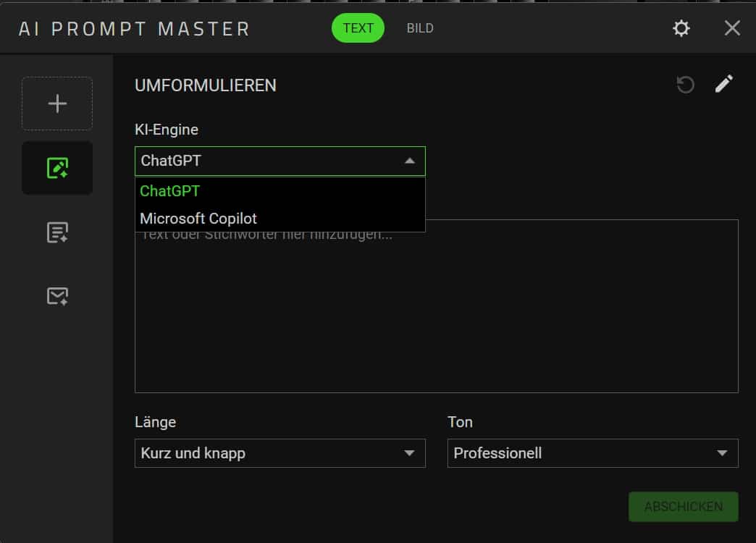Choose Microsoft Copilot from the engine list
The height and width of the screenshot is (543, 756).
point(198,218)
